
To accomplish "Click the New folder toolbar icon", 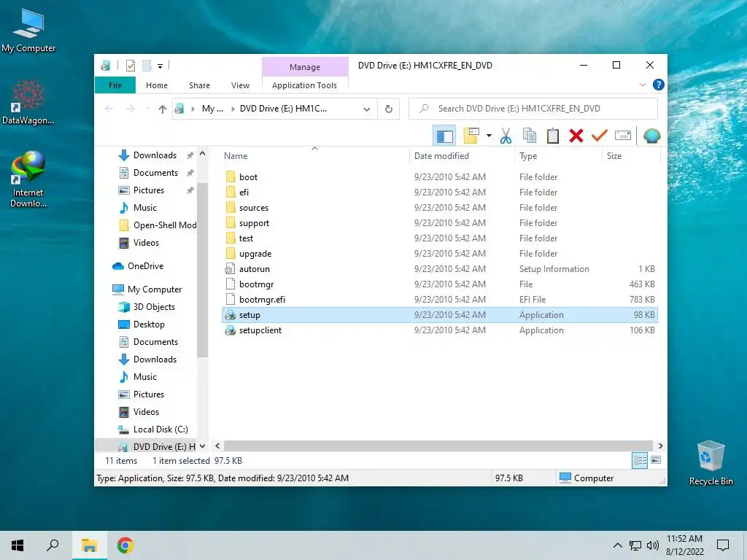I will [x=471, y=136].
